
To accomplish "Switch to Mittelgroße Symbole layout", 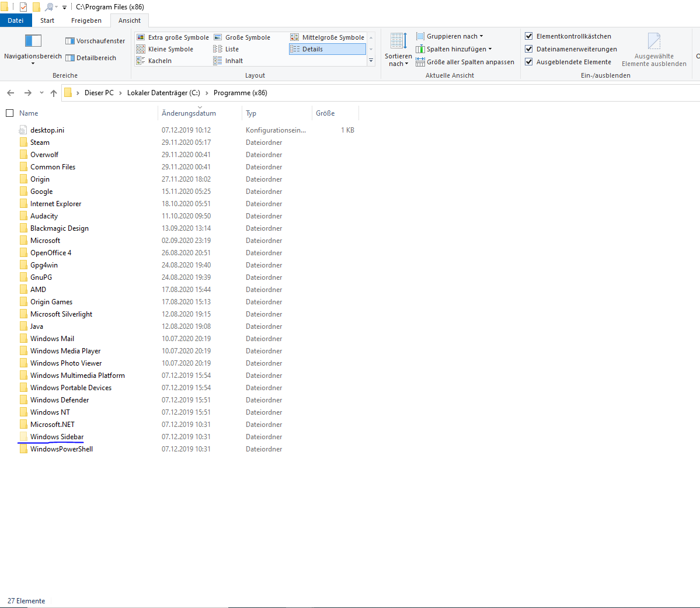I will (x=328, y=37).
